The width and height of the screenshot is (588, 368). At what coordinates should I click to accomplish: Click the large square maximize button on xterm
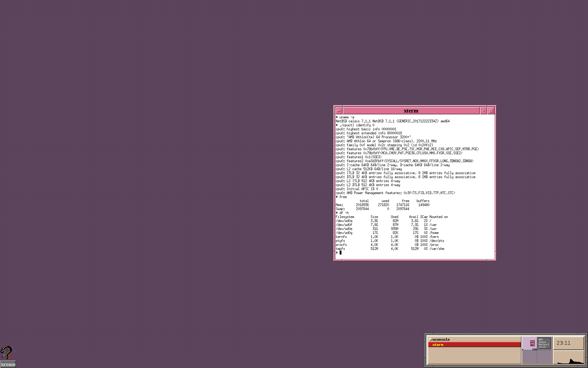coord(491,111)
